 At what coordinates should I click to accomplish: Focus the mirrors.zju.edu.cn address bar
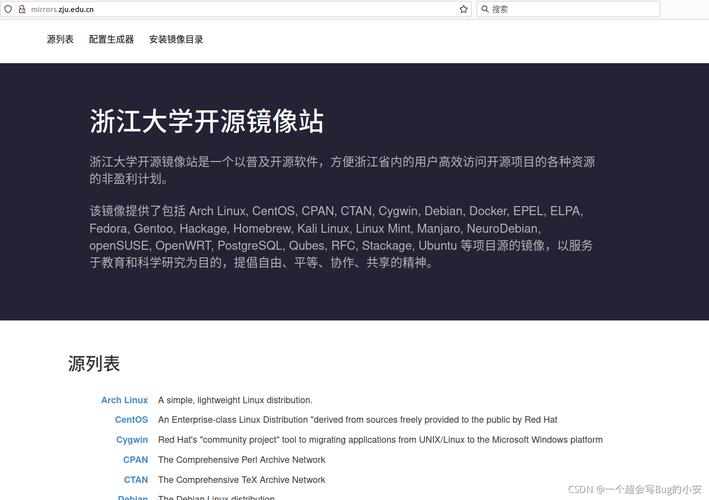click(x=235, y=9)
